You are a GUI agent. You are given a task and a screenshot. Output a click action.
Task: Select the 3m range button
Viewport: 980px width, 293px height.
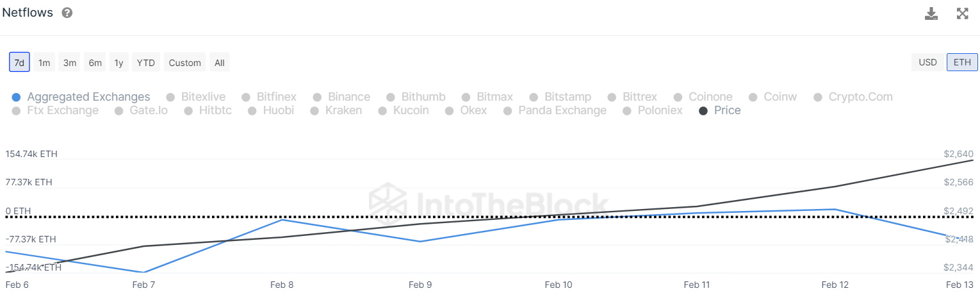[x=70, y=62]
